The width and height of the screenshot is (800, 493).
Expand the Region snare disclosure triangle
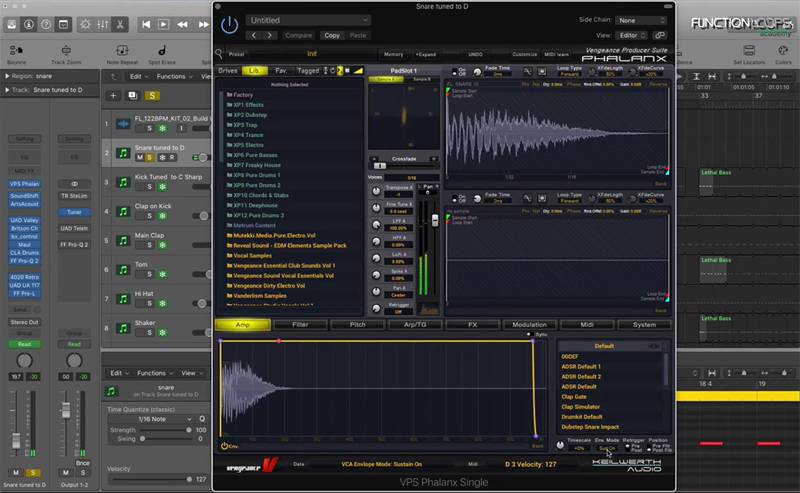coord(5,75)
